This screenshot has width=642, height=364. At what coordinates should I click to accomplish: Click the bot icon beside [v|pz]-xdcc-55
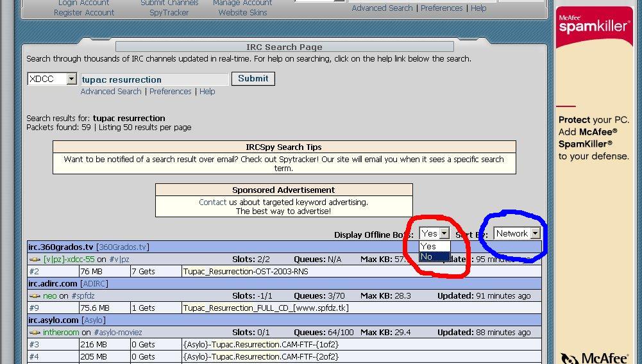(x=35, y=260)
